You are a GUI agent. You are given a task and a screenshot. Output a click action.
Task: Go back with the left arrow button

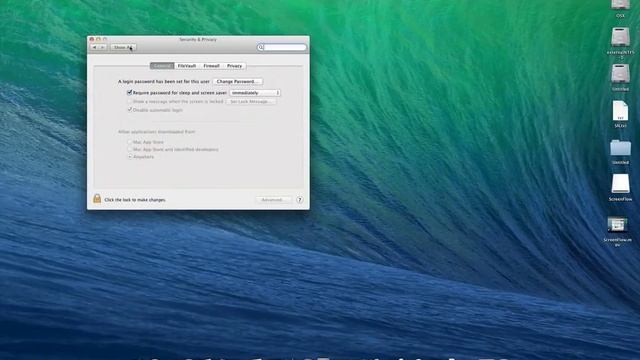[94, 47]
